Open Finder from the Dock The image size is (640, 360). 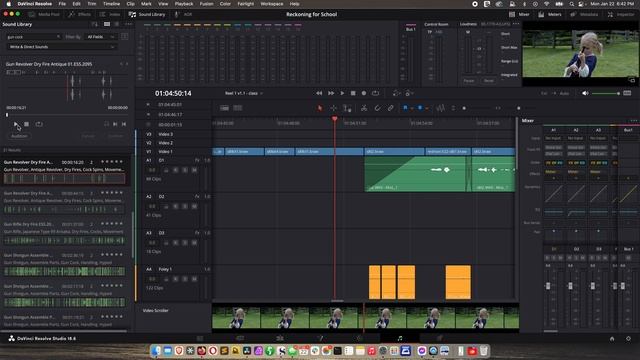click(x=156, y=351)
